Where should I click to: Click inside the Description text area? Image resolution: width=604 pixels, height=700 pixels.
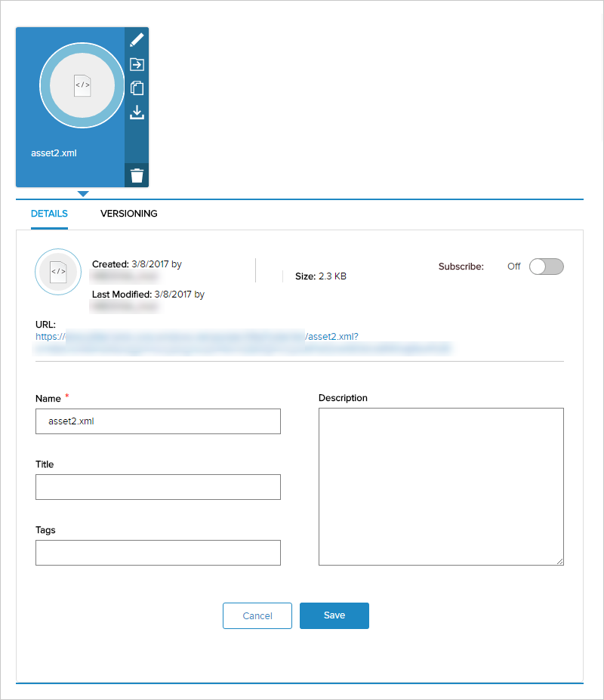(441, 486)
